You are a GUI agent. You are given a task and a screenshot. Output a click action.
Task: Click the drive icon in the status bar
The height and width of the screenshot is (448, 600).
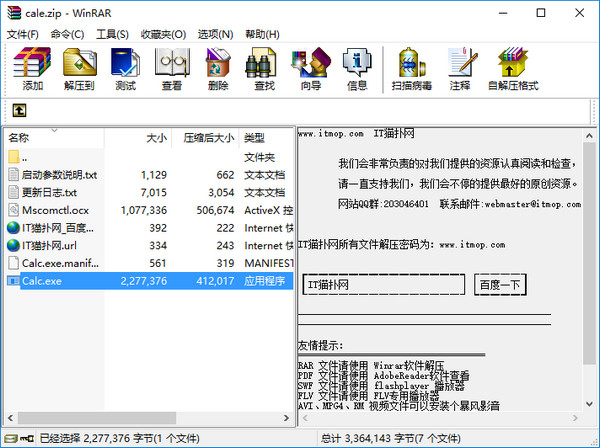point(11,438)
